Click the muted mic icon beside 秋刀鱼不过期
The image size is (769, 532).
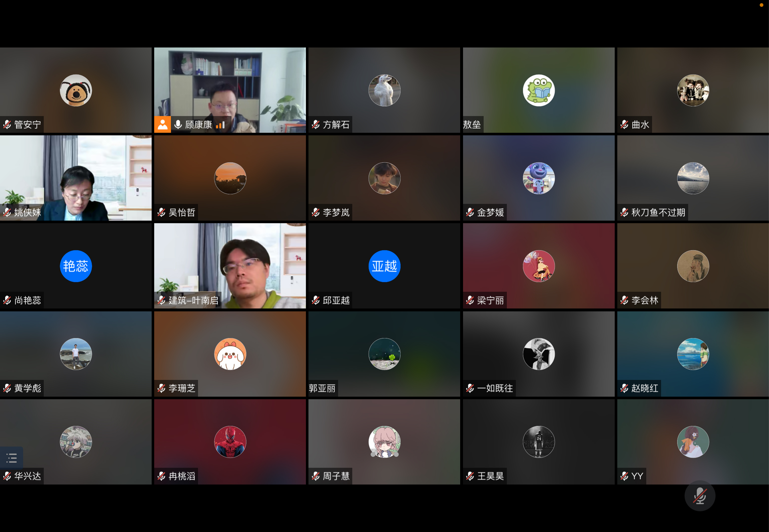pos(624,212)
